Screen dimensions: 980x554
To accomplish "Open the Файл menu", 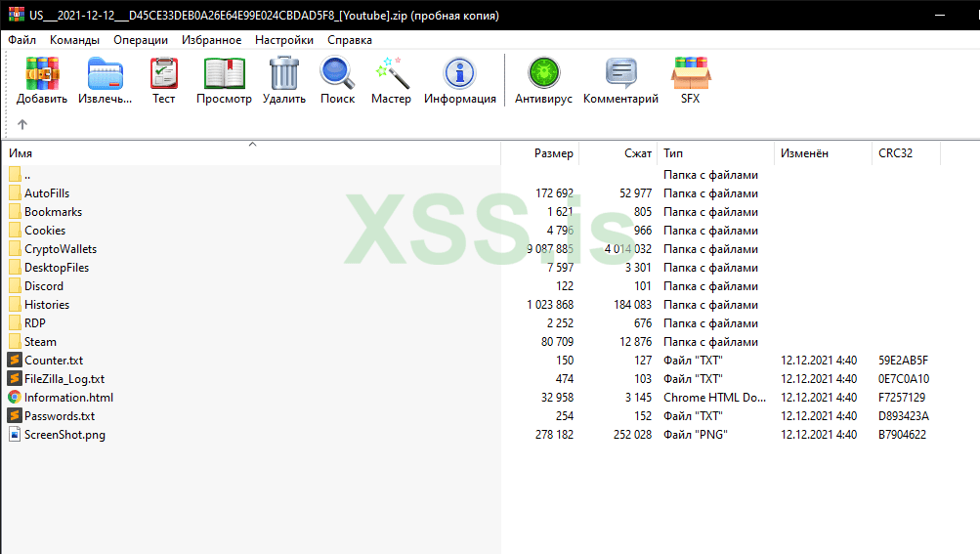I will tap(21, 40).
